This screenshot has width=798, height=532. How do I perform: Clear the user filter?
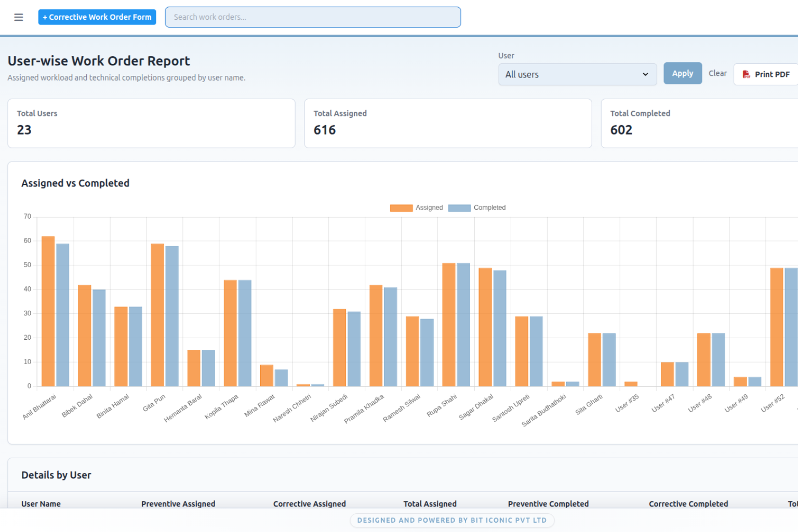(717, 73)
